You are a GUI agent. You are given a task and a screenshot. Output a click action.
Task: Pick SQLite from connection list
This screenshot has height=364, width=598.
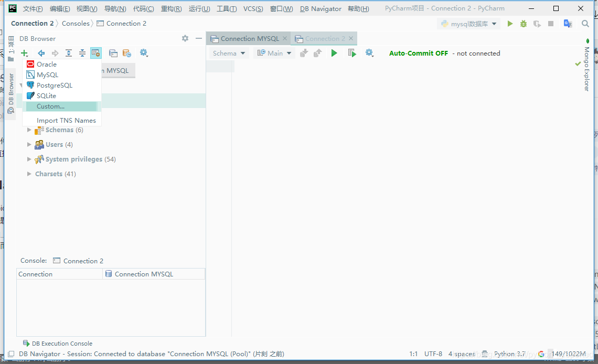tap(62, 95)
